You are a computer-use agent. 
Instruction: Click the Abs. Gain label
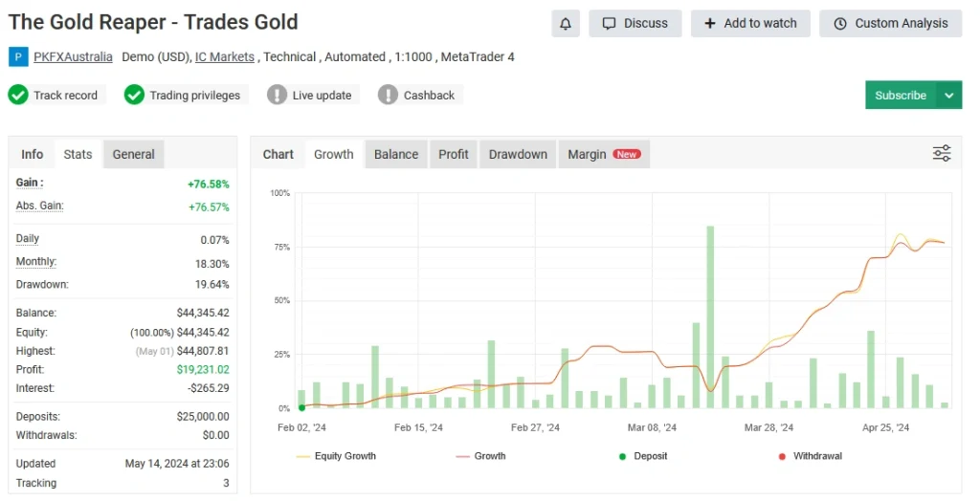click(39, 207)
